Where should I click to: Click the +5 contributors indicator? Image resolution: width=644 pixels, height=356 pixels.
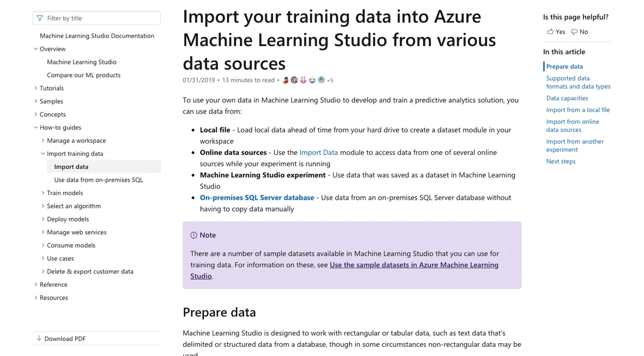[x=330, y=80]
